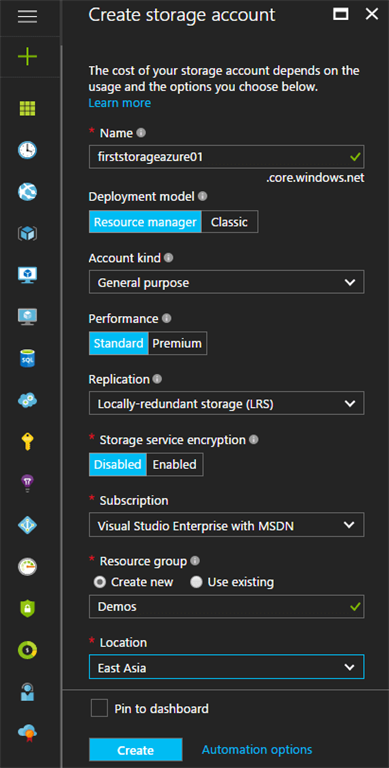The width and height of the screenshot is (389, 768).
Task: Select Use existing resource group radio
Action: tap(196, 582)
